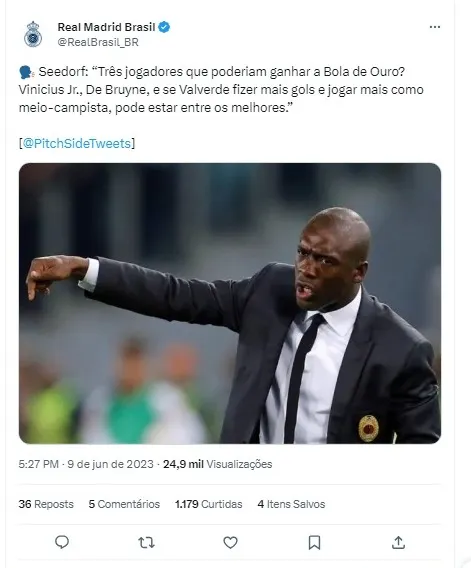Click the 5:27 PM timestamp

[39, 464]
